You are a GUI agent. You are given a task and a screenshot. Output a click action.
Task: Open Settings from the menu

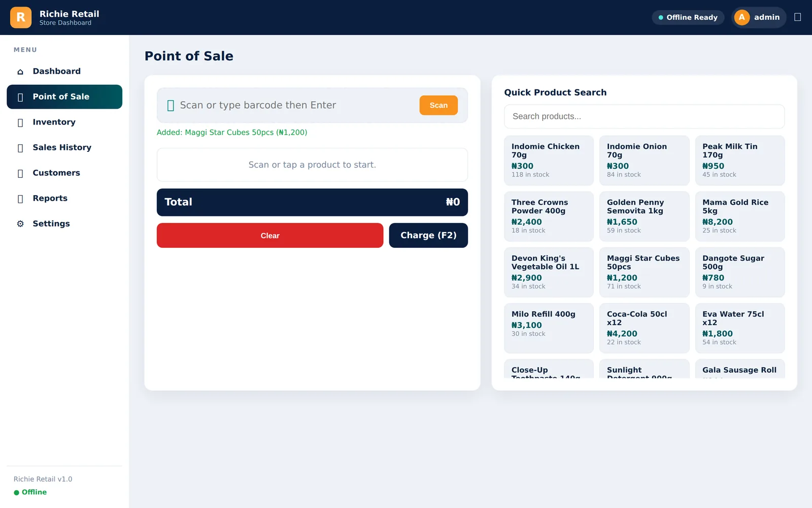[x=64, y=224]
